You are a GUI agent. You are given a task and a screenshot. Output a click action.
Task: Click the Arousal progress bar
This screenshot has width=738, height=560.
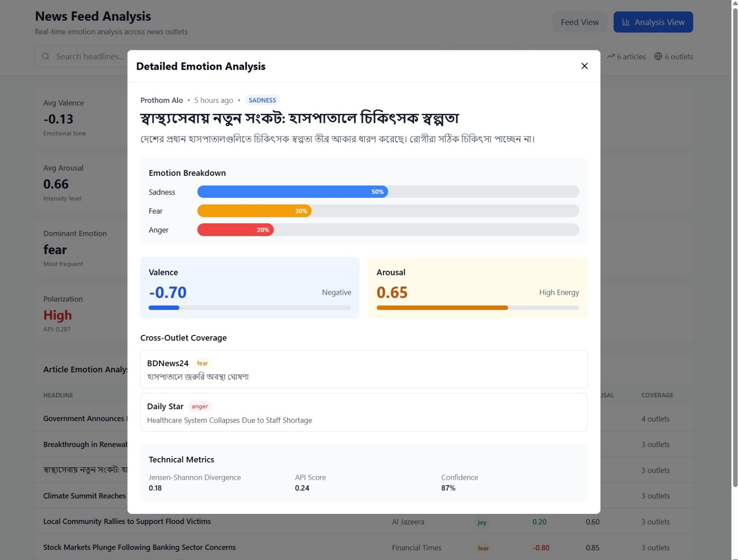[477, 308]
